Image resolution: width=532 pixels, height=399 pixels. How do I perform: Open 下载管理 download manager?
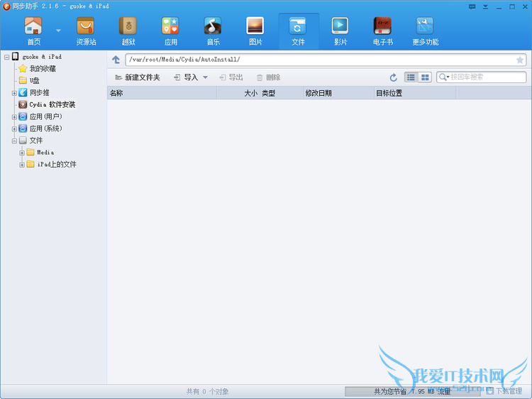tap(505, 391)
